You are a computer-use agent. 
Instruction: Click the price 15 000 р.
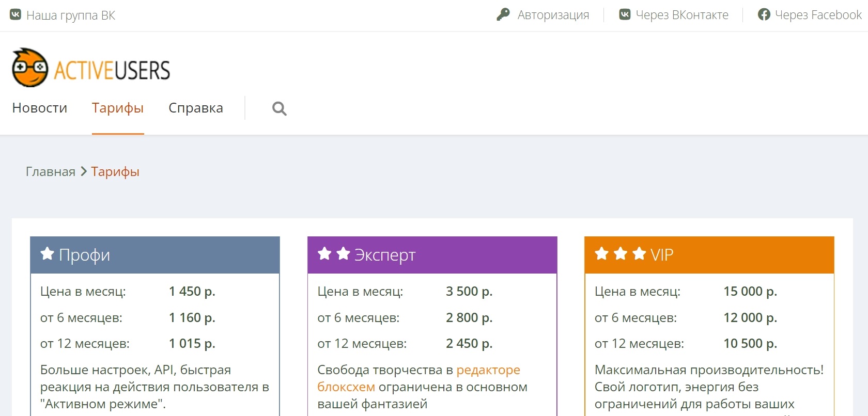750,291
